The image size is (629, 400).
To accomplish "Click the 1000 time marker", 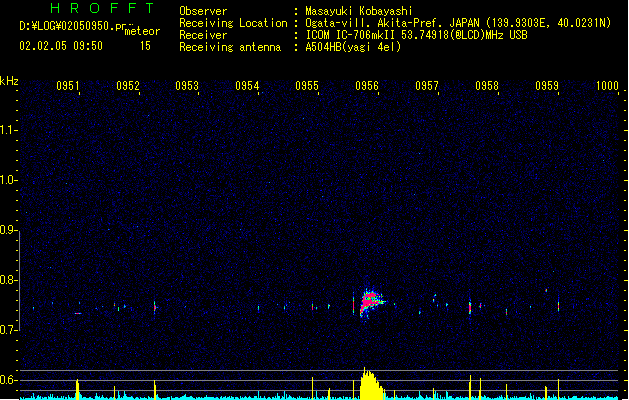I will coord(607,86).
